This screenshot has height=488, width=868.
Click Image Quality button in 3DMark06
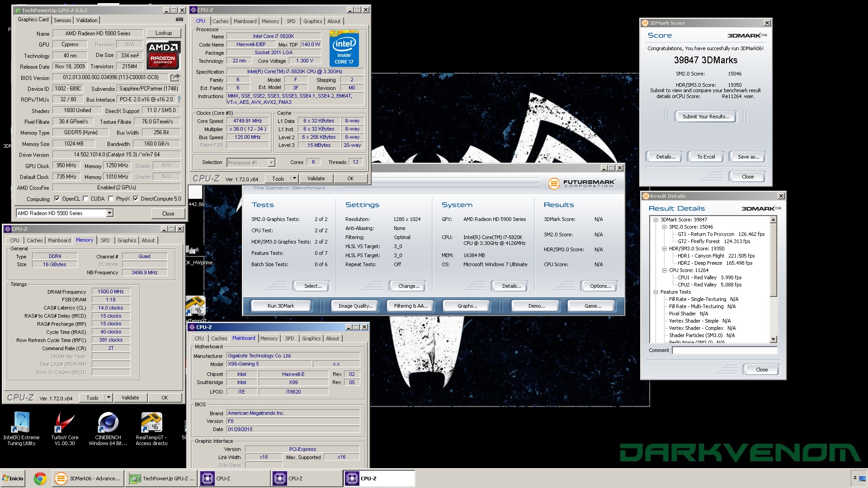(x=355, y=306)
